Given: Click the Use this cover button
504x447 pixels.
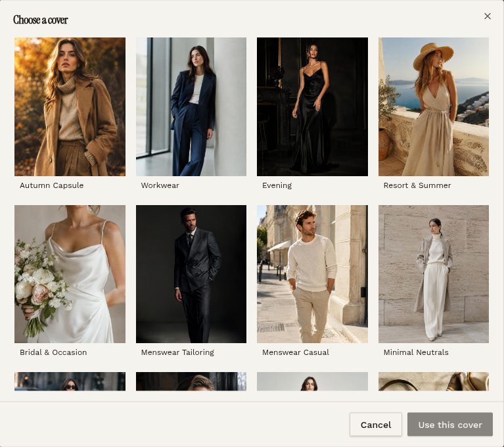Looking at the screenshot, I should (x=450, y=425).
